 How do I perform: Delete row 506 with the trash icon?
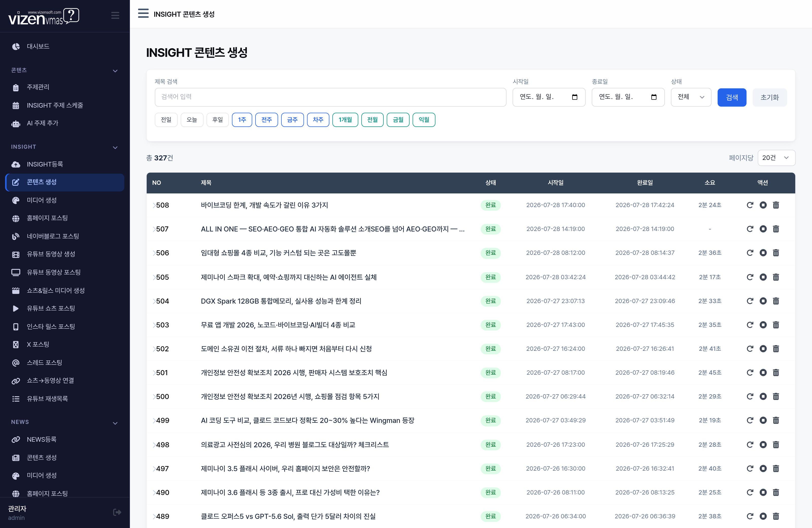tap(776, 253)
